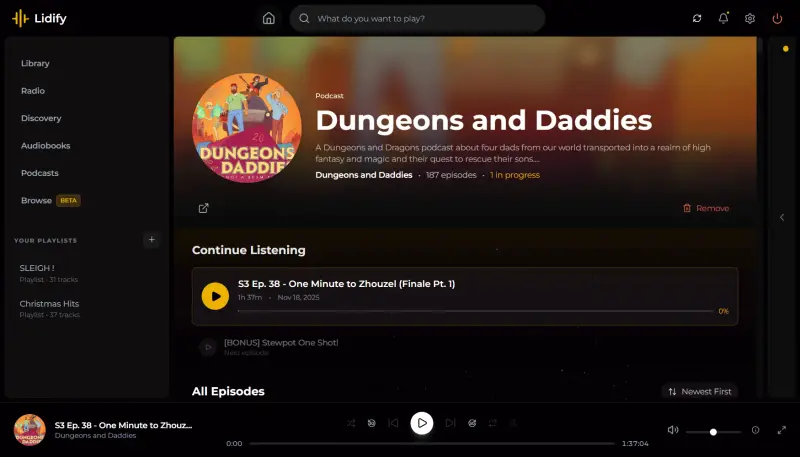Mute audio with the speaker icon
This screenshot has width=800, height=457.
coord(673,430)
